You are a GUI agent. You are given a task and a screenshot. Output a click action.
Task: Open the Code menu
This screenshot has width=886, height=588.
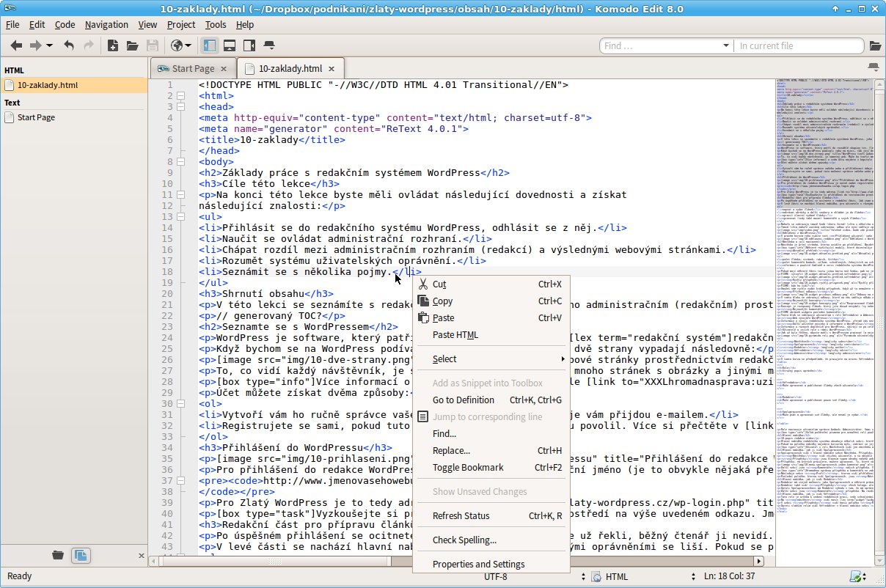click(x=65, y=24)
